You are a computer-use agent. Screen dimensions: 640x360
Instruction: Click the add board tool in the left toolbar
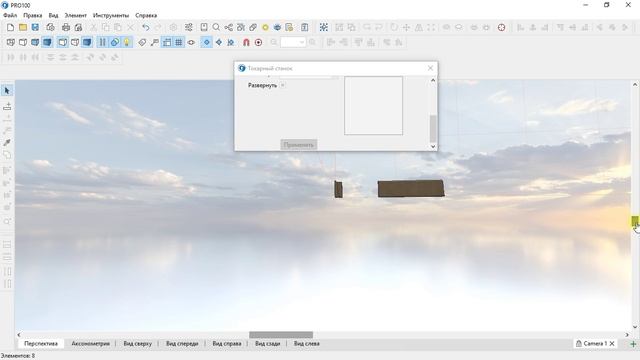(x=7, y=107)
